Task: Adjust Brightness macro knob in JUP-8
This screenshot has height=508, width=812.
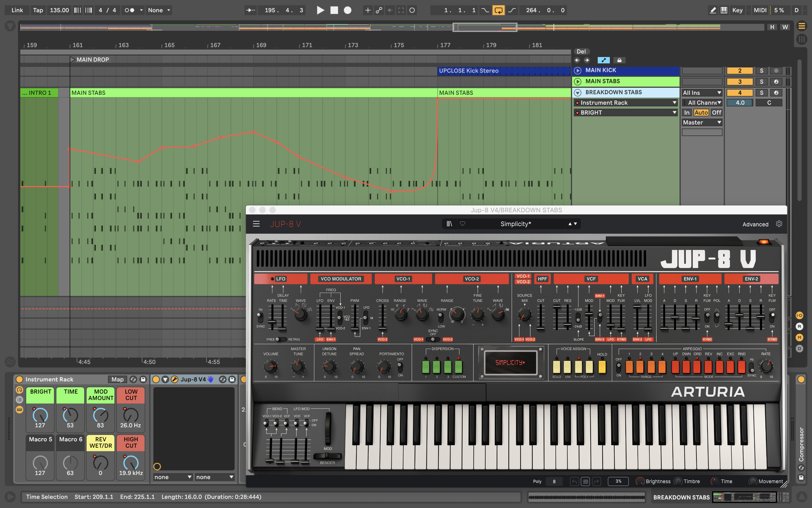Action: (x=640, y=481)
